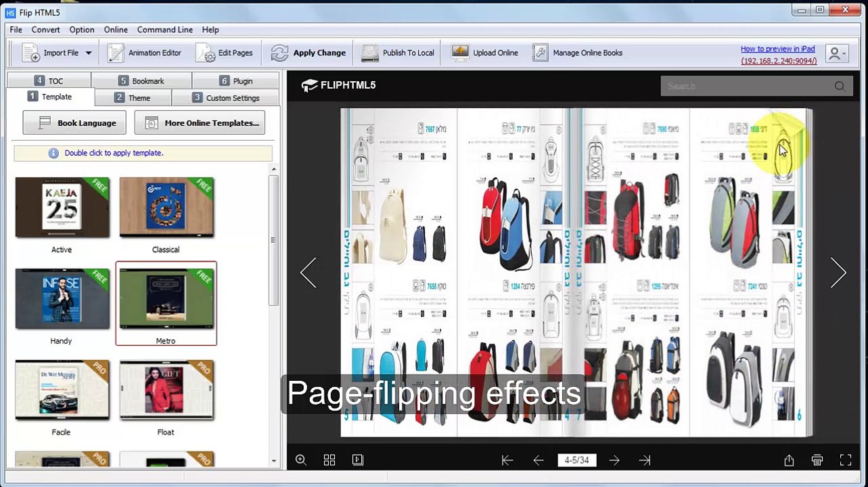Flip to previous page with left arrow

(309, 273)
